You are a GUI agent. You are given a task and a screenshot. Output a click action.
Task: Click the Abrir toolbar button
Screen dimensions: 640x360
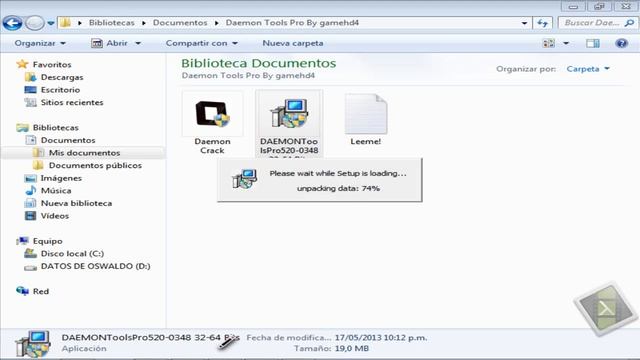click(109, 43)
